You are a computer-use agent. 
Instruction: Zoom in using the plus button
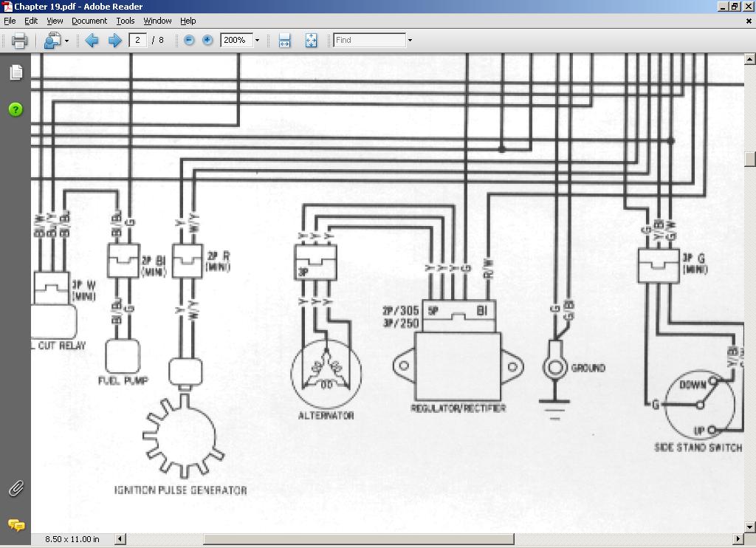(207, 41)
